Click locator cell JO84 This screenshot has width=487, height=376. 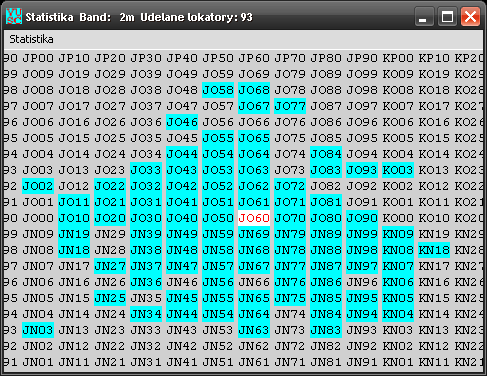[x=326, y=154]
